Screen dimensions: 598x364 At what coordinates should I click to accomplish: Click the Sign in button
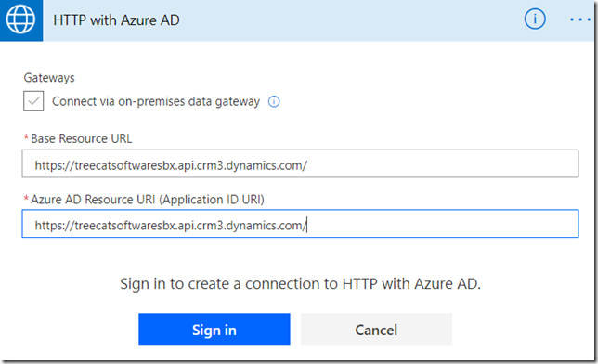pos(214,330)
